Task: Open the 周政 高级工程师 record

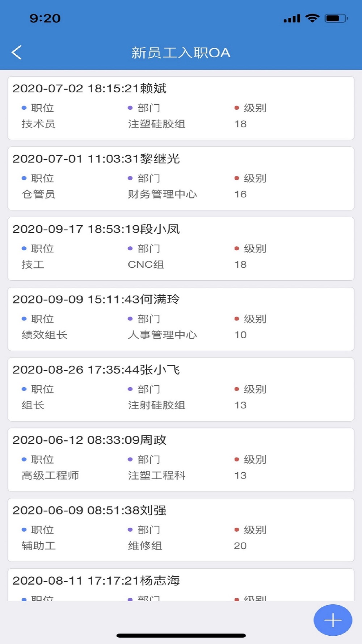Action: (x=181, y=459)
